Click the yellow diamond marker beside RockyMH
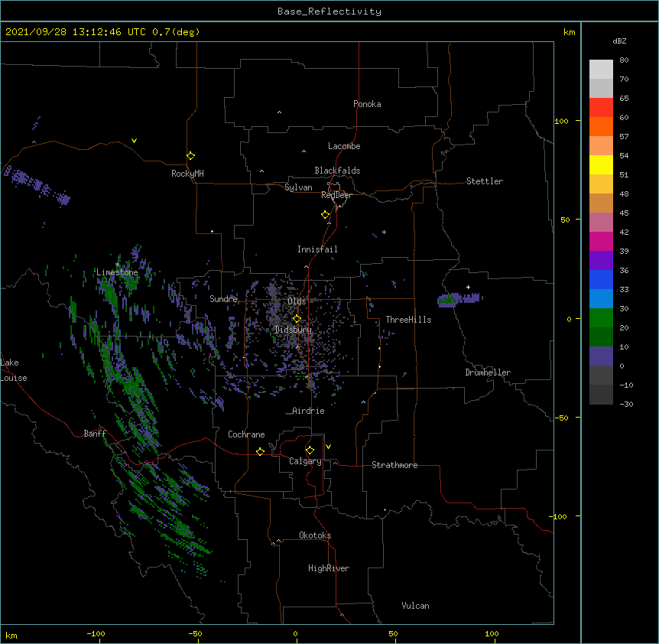 [191, 155]
